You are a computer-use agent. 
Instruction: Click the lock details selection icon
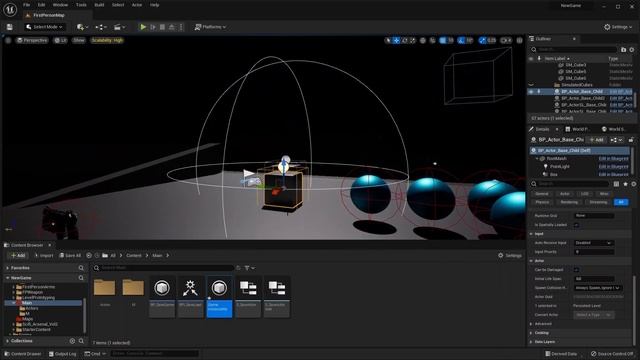pos(631,140)
